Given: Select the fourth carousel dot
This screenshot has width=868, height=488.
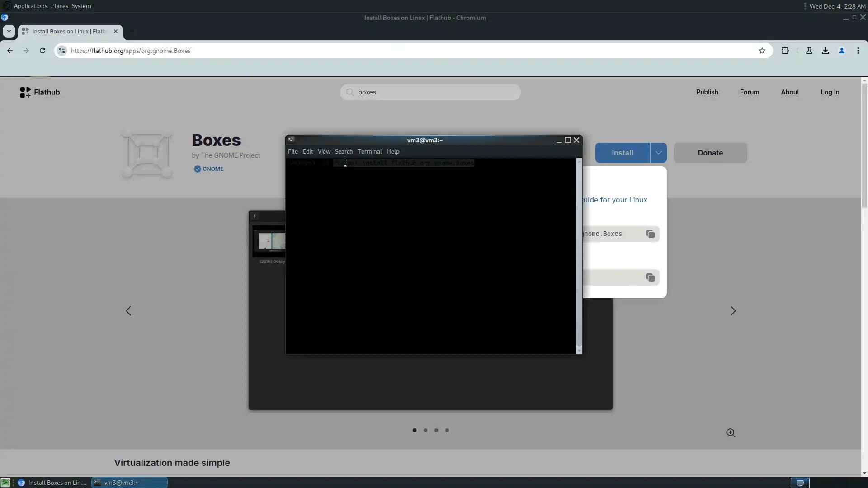Looking at the screenshot, I should pos(447,430).
